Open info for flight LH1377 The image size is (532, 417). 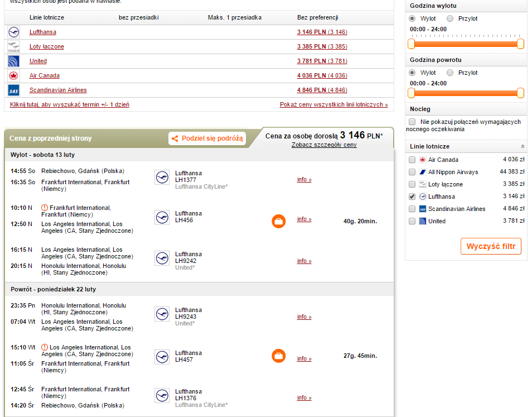[x=304, y=180]
